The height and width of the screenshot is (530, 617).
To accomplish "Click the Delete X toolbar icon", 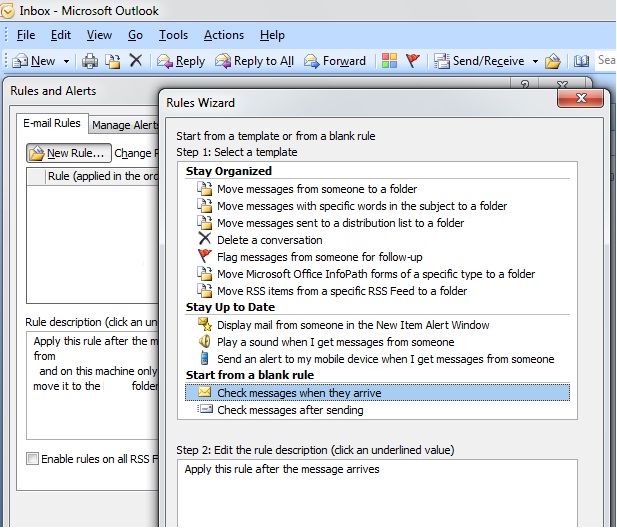I will coord(136,61).
